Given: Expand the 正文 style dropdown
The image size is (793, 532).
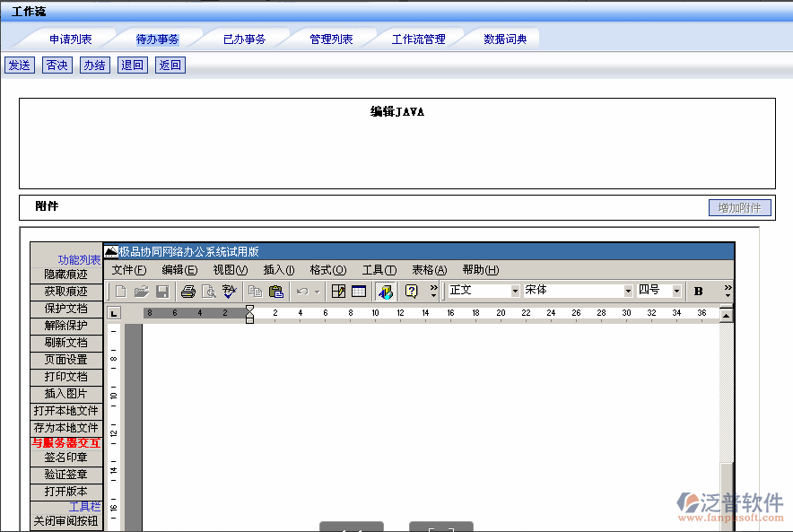Looking at the screenshot, I should (x=515, y=291).
